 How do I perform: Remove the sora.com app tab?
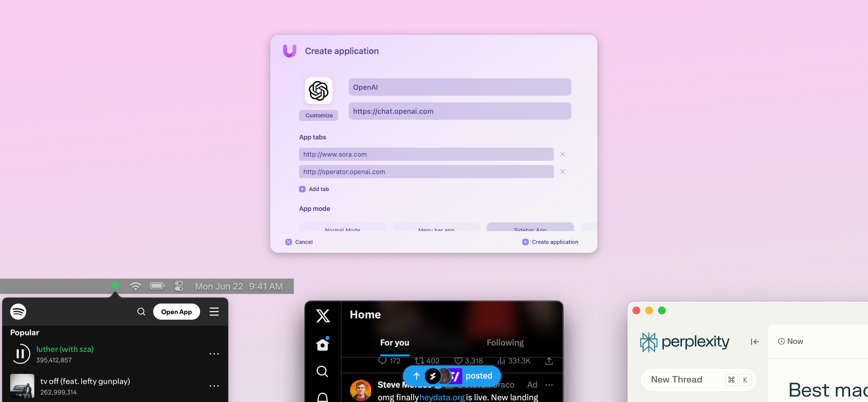point(562,154)
